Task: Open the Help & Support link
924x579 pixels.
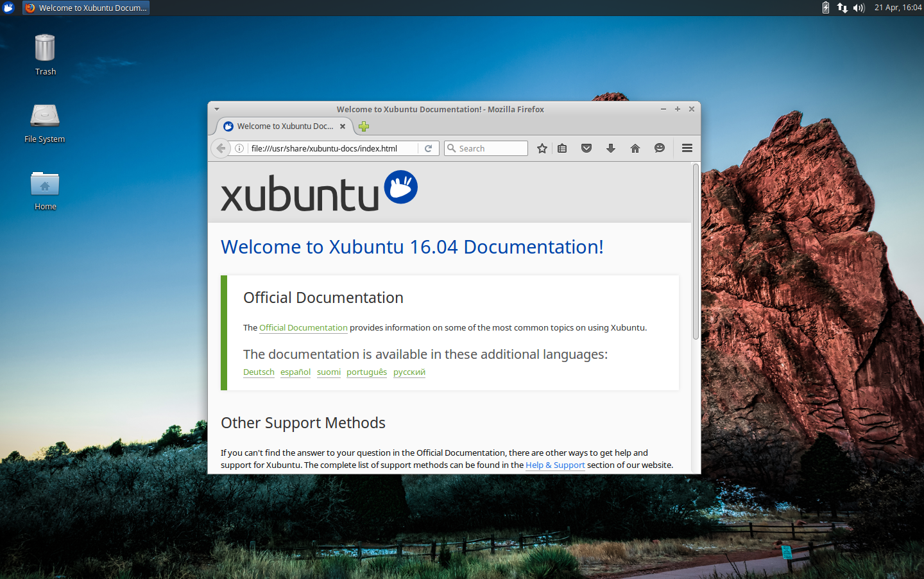Action: pos(555,465)
